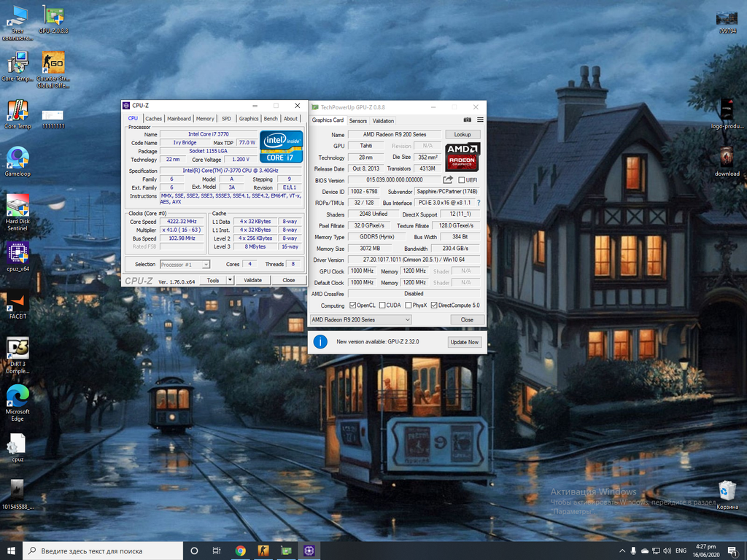Launch FACEIT from the desktop
This screenshot has width=747, height=560.
18,305
